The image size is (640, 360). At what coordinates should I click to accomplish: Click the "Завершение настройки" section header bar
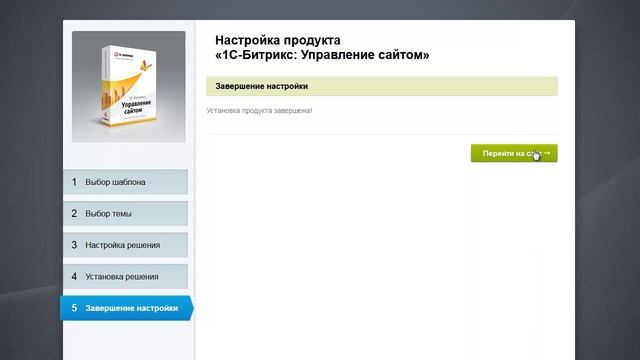[x=382, y=86]
